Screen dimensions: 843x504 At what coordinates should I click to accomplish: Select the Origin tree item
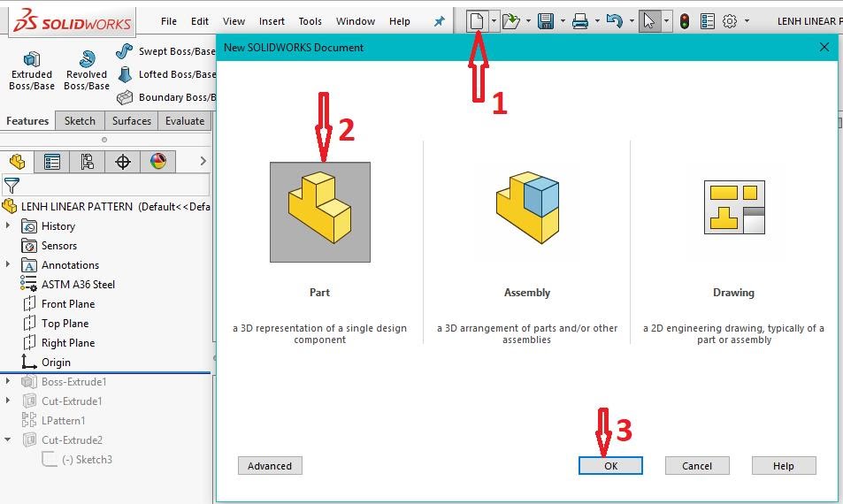click(x=46, y=363)
